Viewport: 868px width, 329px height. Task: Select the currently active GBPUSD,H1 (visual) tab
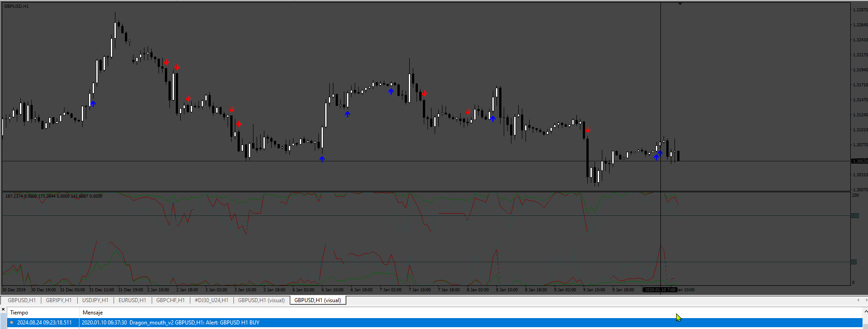(x=317, y=300)
